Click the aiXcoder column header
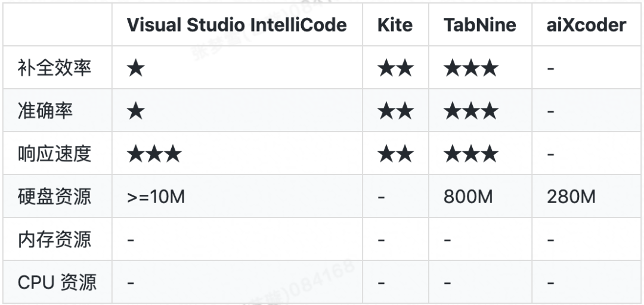644x305 pixels. tap(586, 25)
